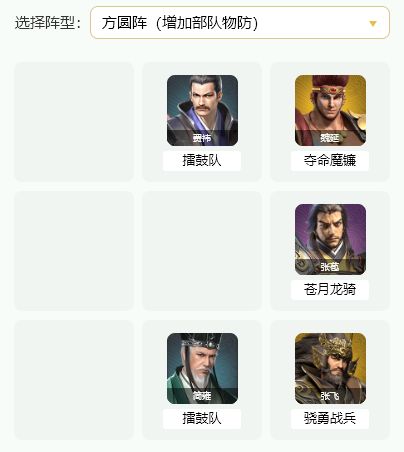The width and height of the screenshot is (404, 452).
Task: Click the 方圆阵（增加部队物防）text in combo box
Action: coord(180,23)
